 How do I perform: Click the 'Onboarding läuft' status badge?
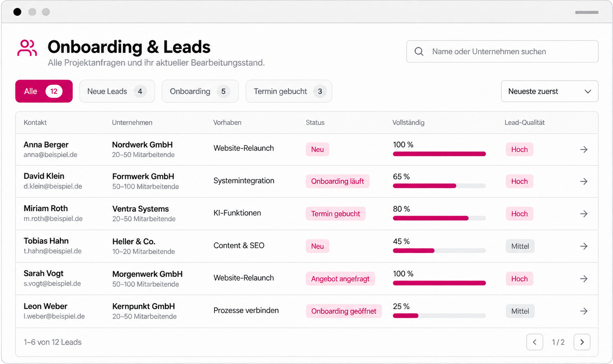[x=337, y=181]
